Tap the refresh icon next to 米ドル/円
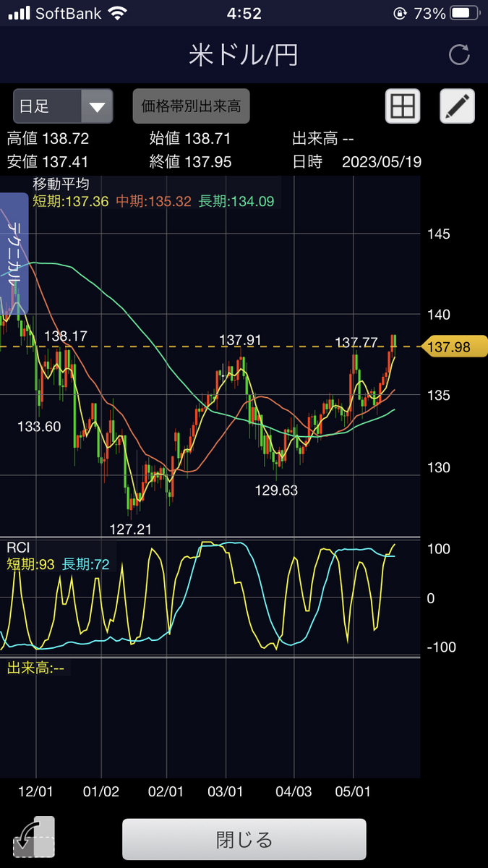 (x=459, y=55)
